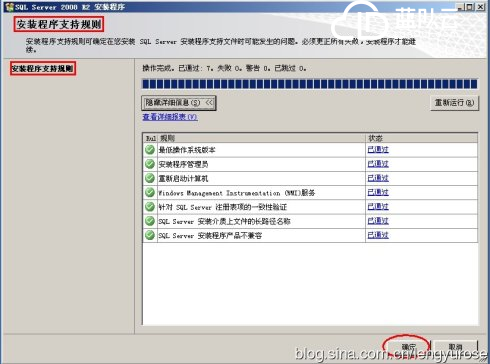Click green check icon for 注册表项的一致性验证 row

tap(150, 207)
